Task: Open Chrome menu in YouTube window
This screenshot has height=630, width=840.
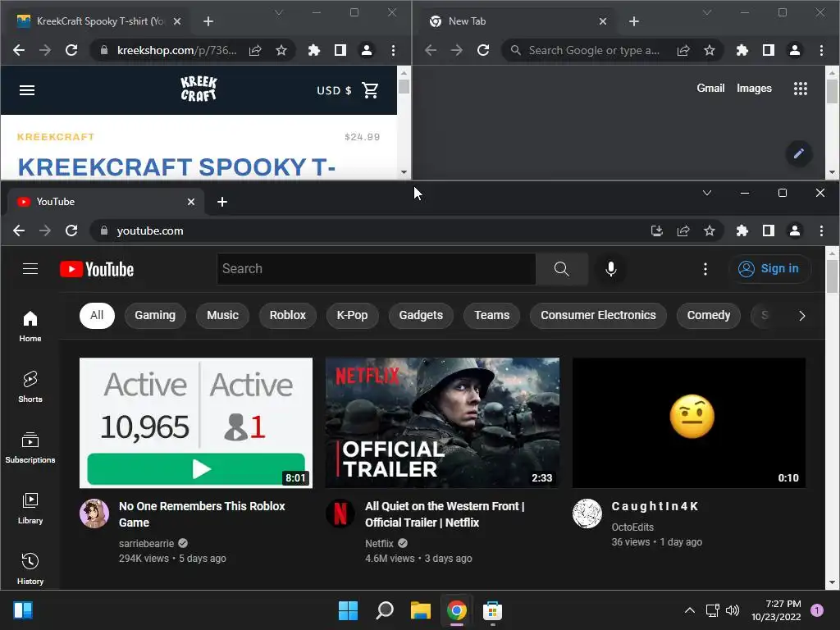Action: [x=821, y=231]
